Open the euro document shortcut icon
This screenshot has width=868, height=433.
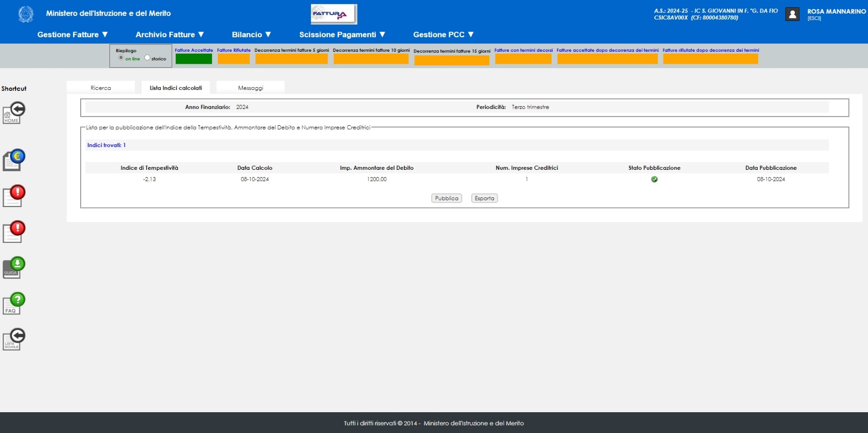14,160
